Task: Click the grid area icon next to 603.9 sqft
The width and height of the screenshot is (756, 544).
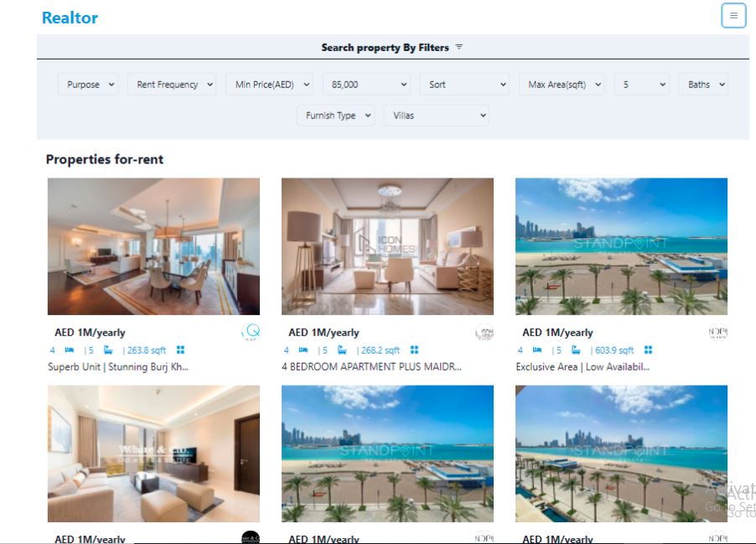Action: [648, 350]
